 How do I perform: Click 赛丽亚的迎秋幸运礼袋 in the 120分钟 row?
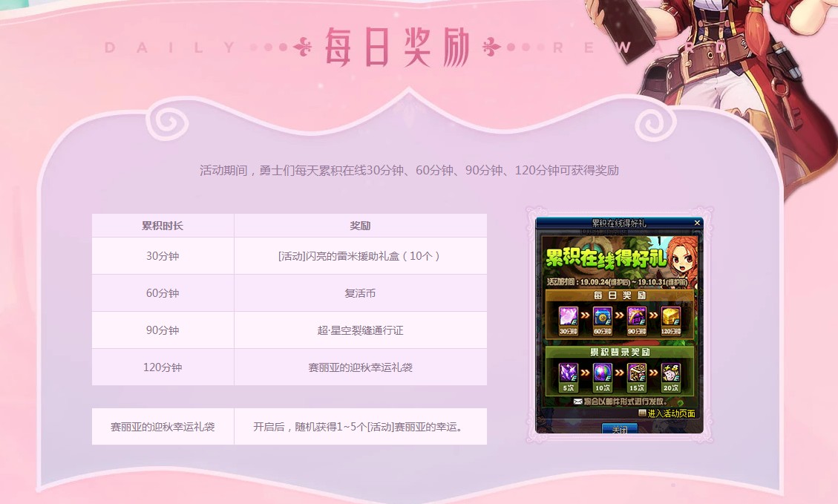tap(360, 367)
